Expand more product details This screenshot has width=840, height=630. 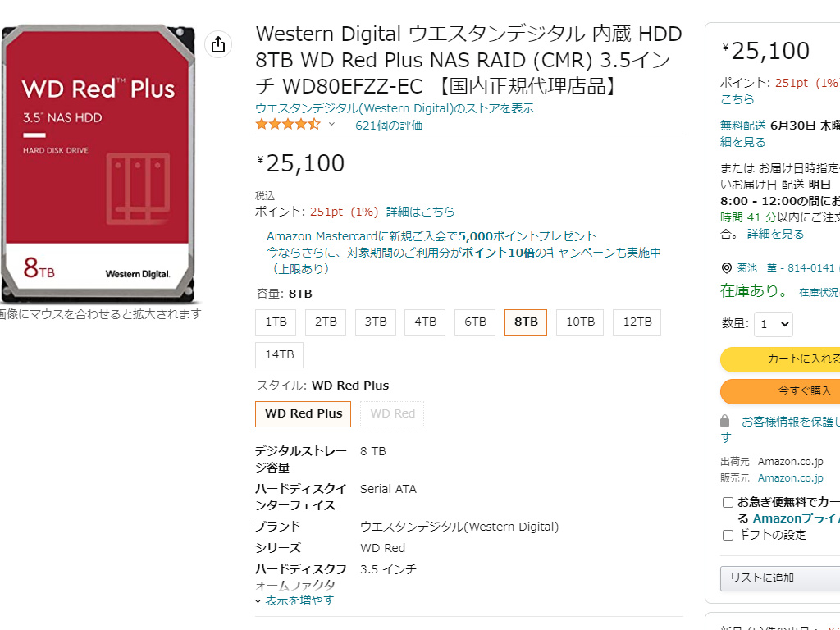pyautogui.click(x=294, y=600)
